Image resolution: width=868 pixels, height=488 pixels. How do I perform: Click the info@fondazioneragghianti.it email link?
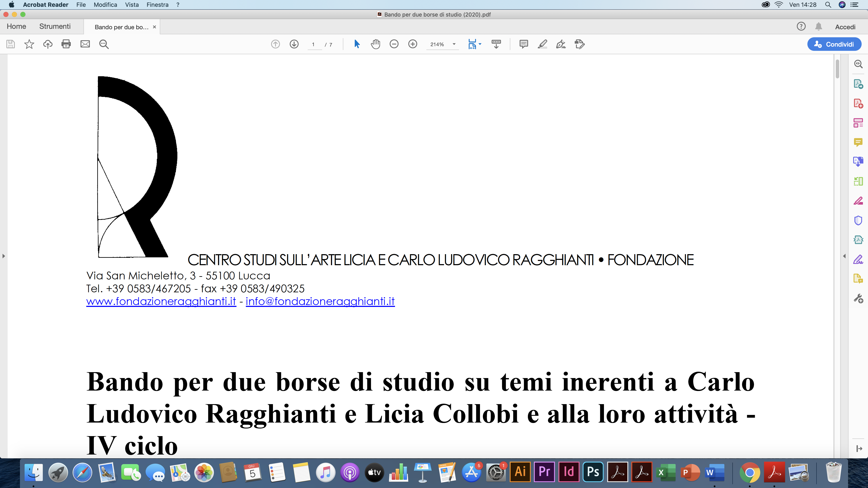pyautogui.click(x=320, y=301)
